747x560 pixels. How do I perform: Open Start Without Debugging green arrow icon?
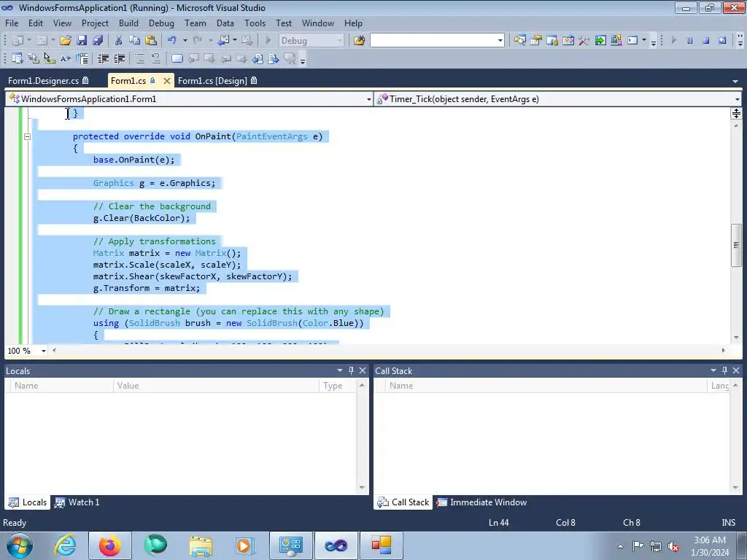(x=600, y=41)
